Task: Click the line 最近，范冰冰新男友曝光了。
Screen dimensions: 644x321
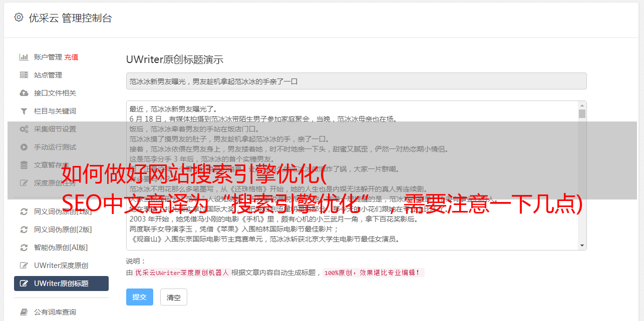Action: [173, 109]
